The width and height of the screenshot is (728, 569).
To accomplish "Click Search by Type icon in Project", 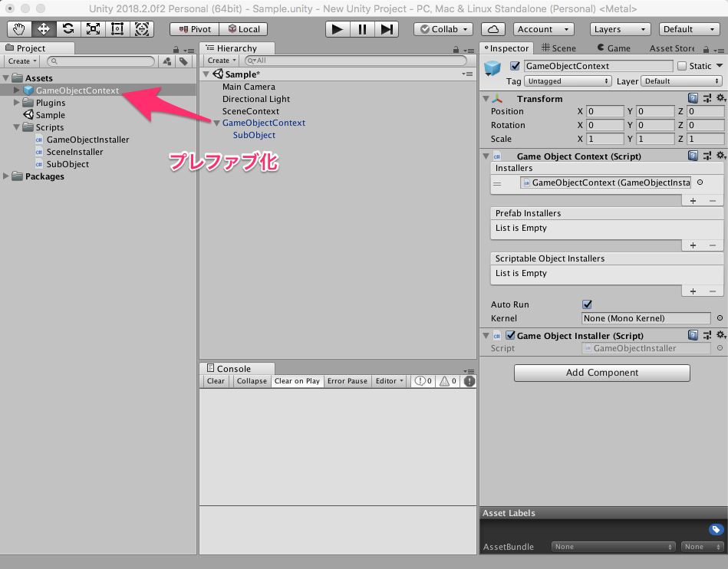I will click(167, 61).
